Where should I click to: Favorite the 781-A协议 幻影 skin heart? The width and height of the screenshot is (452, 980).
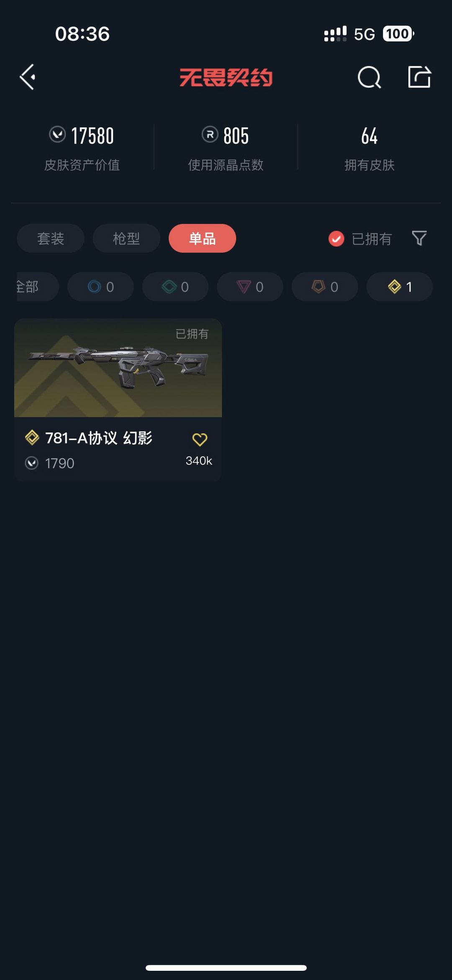(200, 439)
